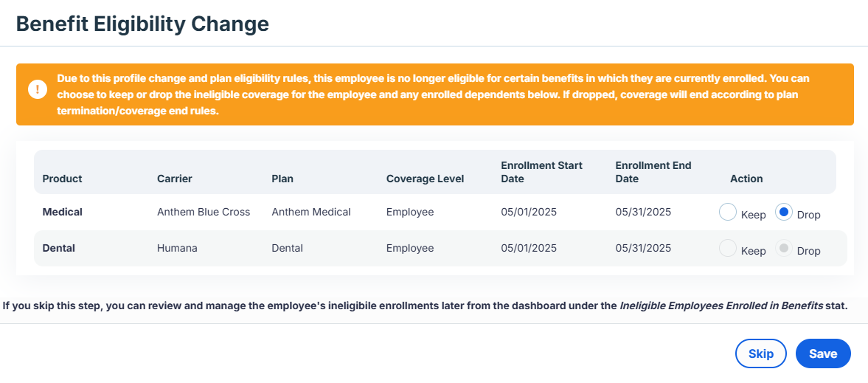The height and width of the screenshot is (383, 868).
Task: Click the Skip button
Action: tap(760, 353)
